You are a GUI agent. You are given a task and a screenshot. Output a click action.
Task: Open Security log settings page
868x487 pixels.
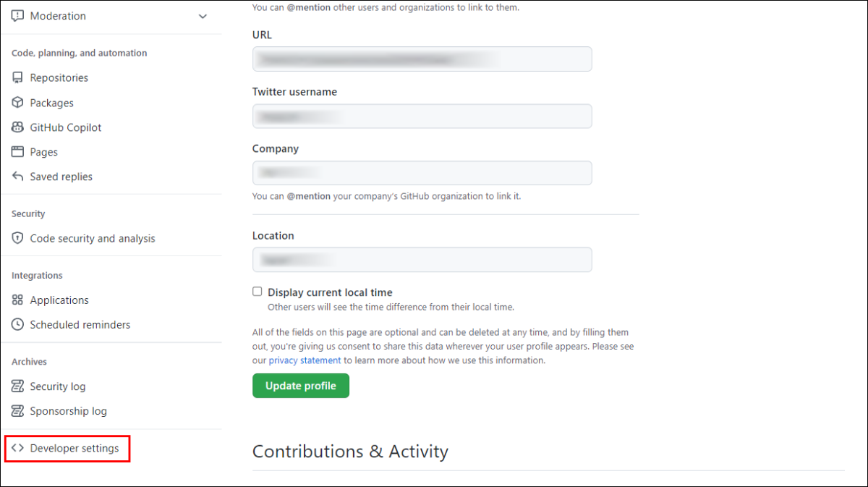click(x=58, y=386)
